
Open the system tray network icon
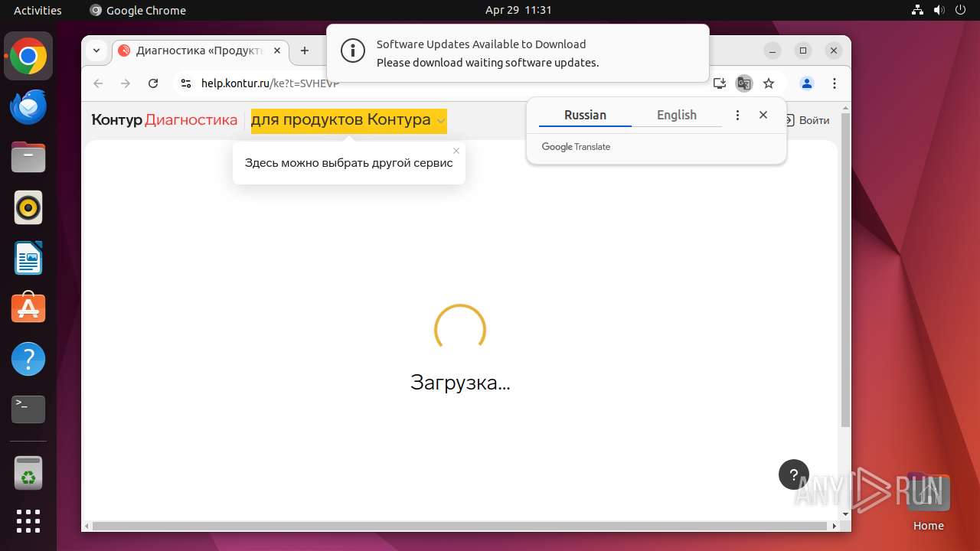coord(918,10)
